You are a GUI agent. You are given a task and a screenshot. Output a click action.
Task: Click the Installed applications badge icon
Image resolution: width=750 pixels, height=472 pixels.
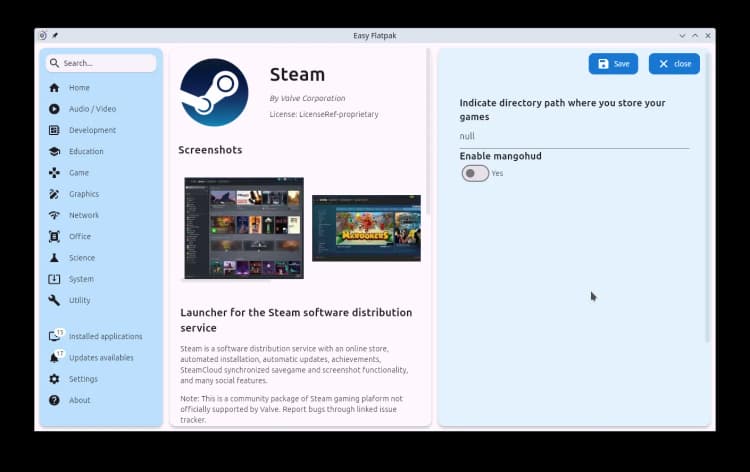(55, 335)
